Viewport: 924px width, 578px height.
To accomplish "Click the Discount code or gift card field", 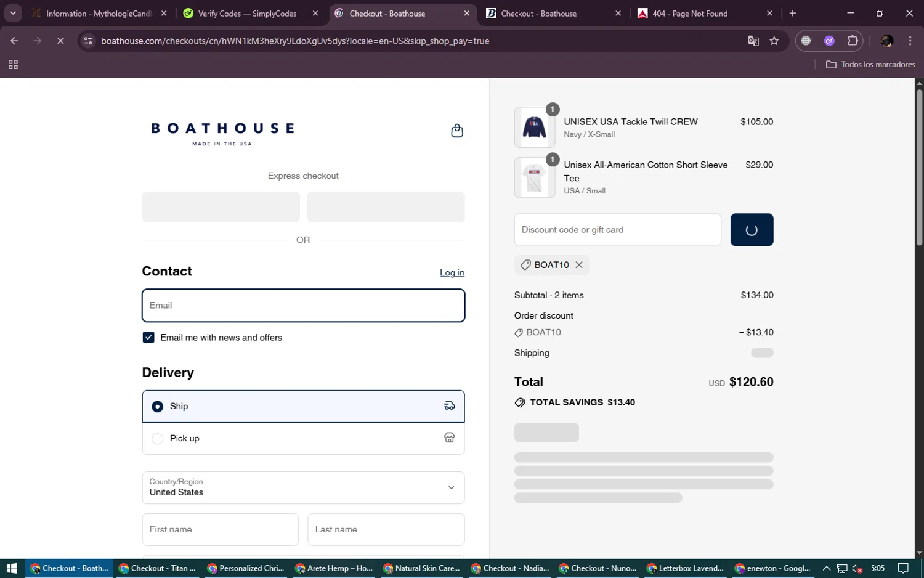I will click(618, 230).
